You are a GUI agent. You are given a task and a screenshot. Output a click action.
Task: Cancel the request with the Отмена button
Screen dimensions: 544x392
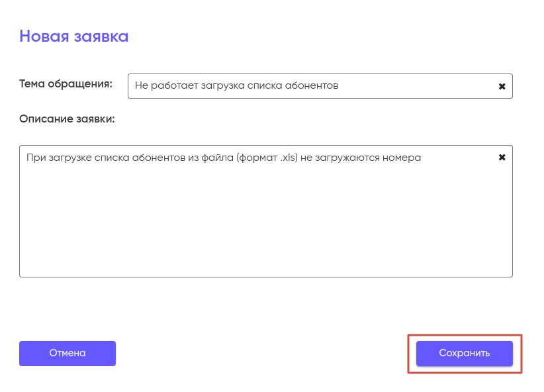coord(68,354)
